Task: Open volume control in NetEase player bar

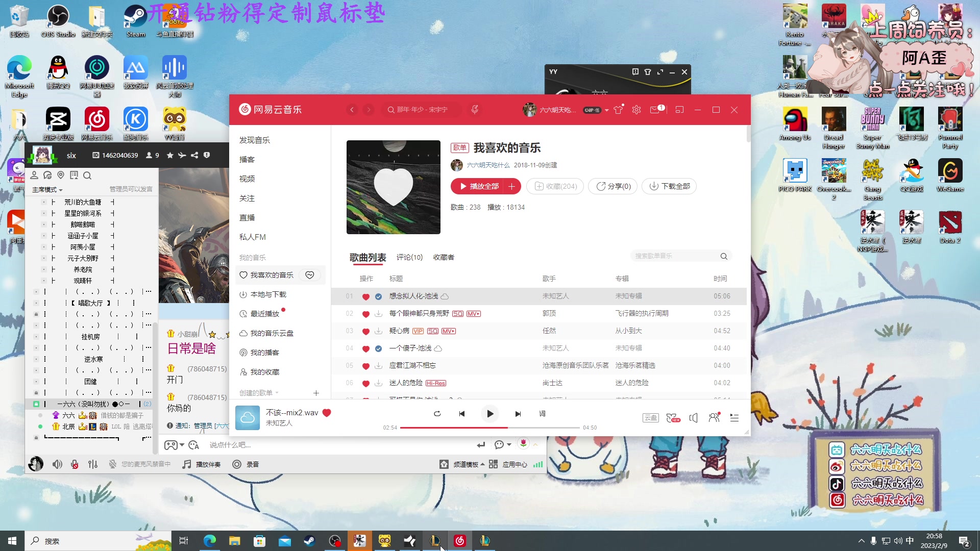Action: 693,418
